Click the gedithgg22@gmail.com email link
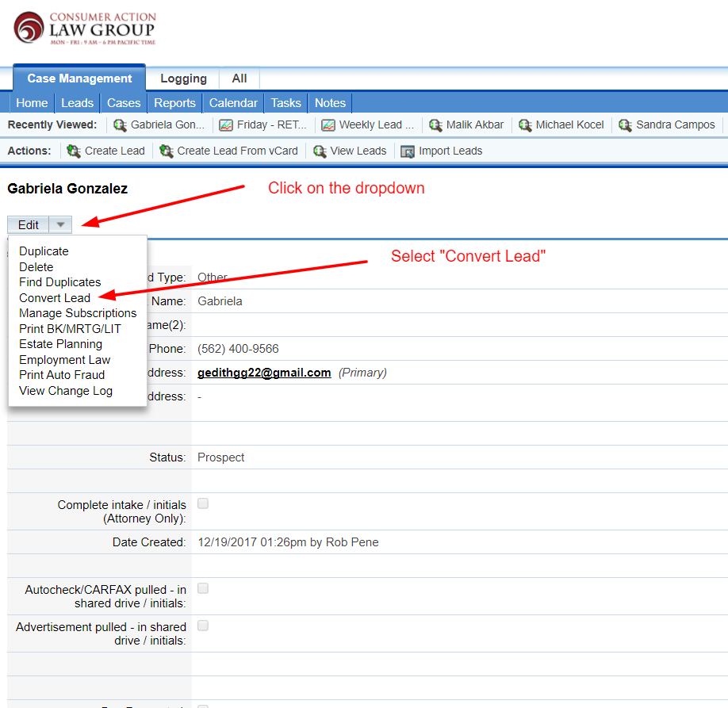The height and width of the screenshot is (708, 728). click(264, 373)
